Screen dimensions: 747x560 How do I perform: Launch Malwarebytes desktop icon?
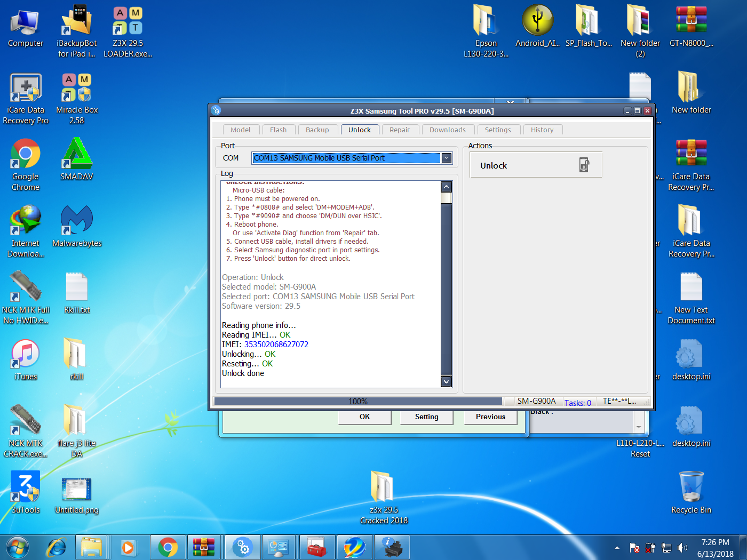point(77,227)
